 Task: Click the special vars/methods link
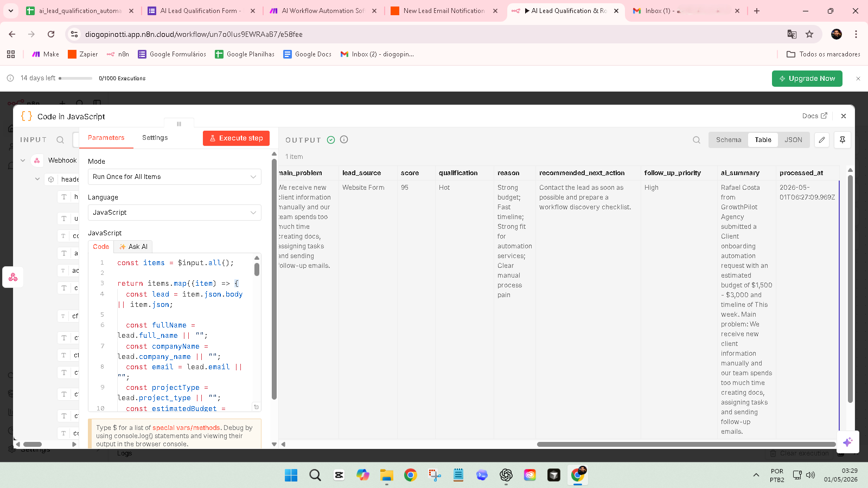(x=186, y=428)
